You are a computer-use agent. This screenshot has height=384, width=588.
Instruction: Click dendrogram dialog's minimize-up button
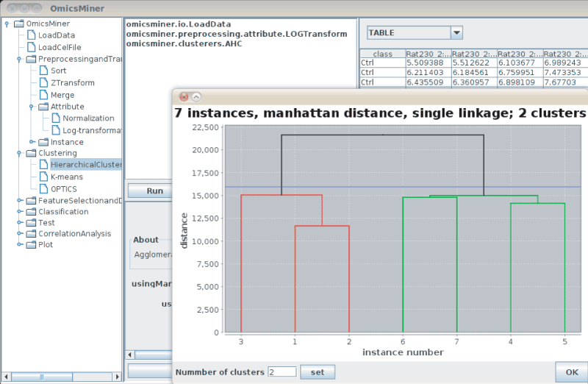click(196, 97)
